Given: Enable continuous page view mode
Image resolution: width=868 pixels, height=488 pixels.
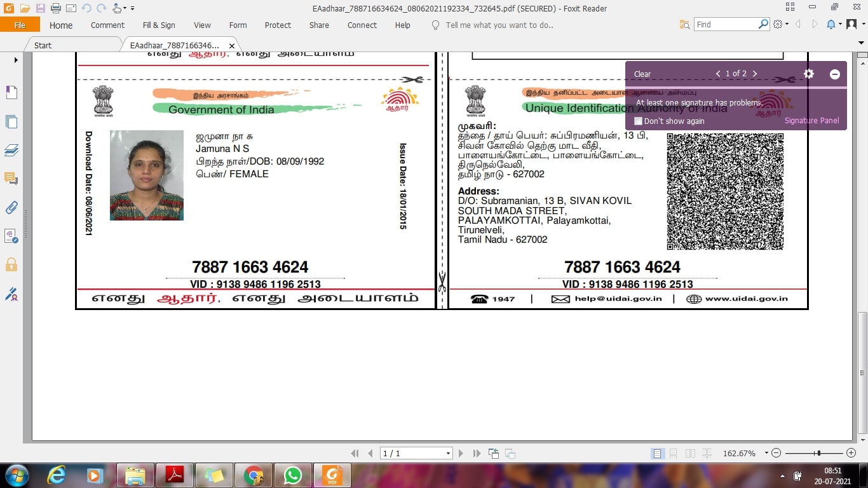Looking at the screenshot, I should [674, 454].
